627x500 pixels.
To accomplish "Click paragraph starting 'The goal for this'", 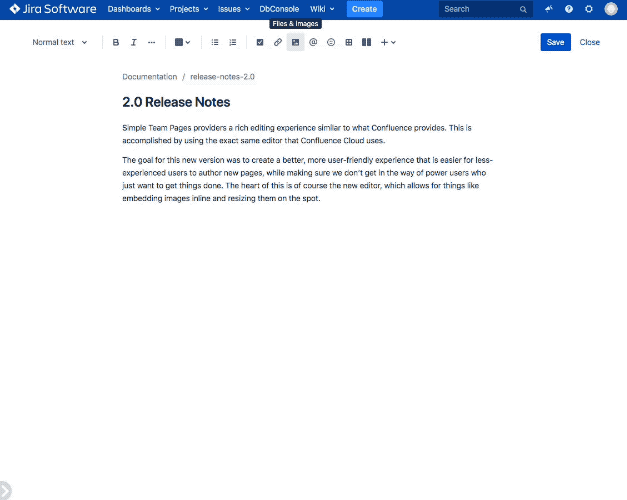I will pyautogui.click(x=308, y=179).
